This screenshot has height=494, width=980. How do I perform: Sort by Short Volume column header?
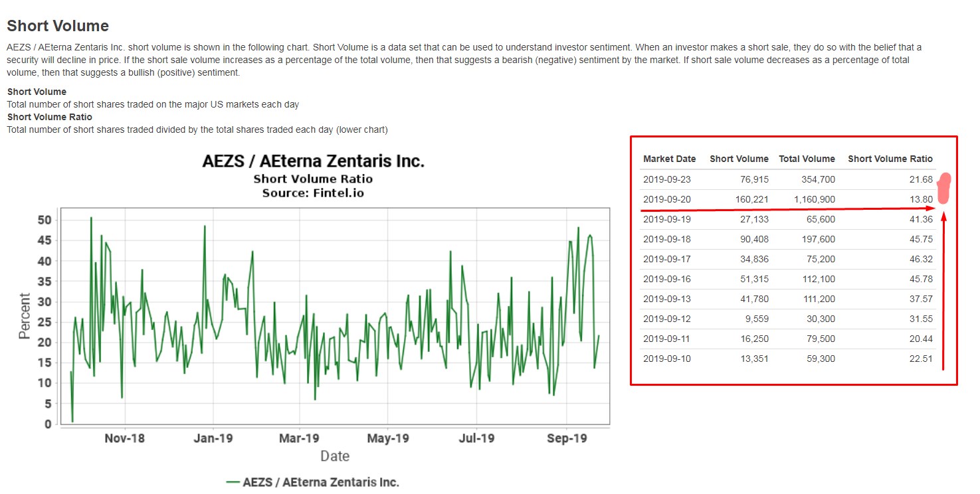point(739,159)
